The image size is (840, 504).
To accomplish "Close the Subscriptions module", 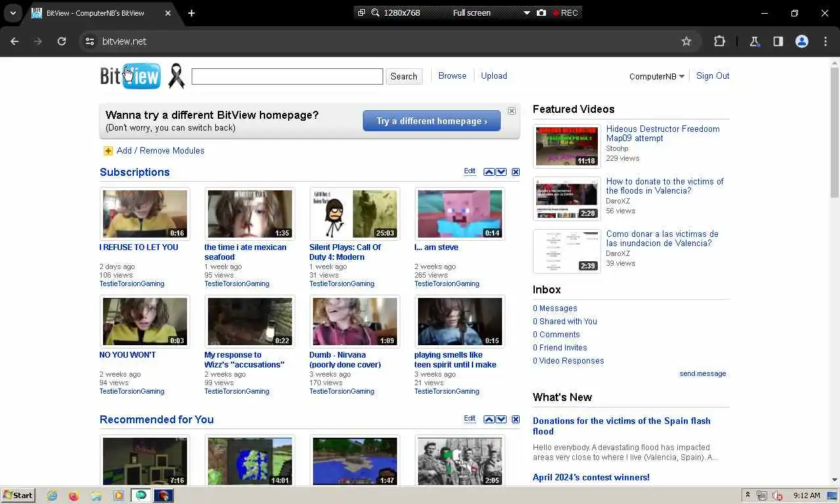I will click(x=516, y=172).
